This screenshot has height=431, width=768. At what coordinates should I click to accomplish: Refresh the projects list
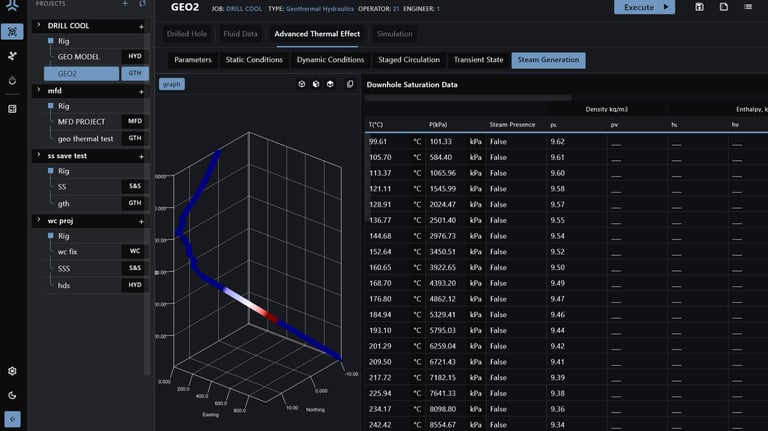coord(142,3)
